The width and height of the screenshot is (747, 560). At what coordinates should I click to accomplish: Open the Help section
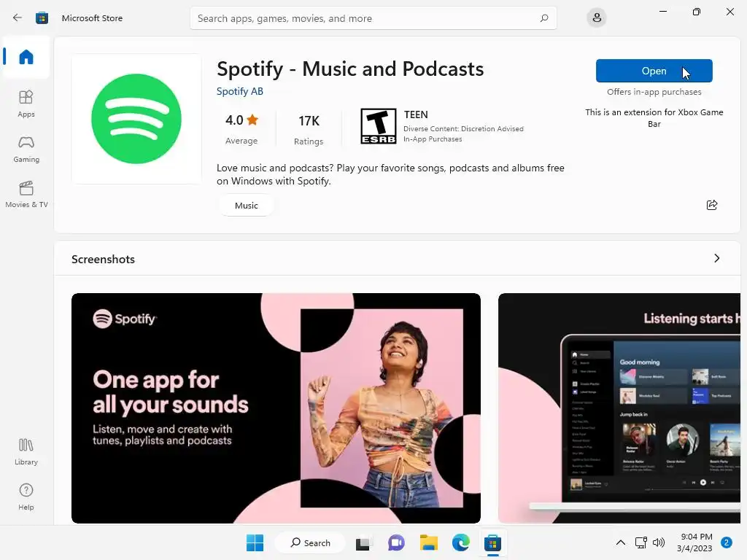coord(26,497)
